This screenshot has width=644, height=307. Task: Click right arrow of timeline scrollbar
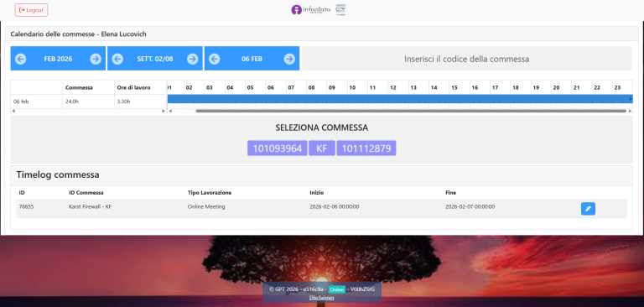(x=631, y=111)
